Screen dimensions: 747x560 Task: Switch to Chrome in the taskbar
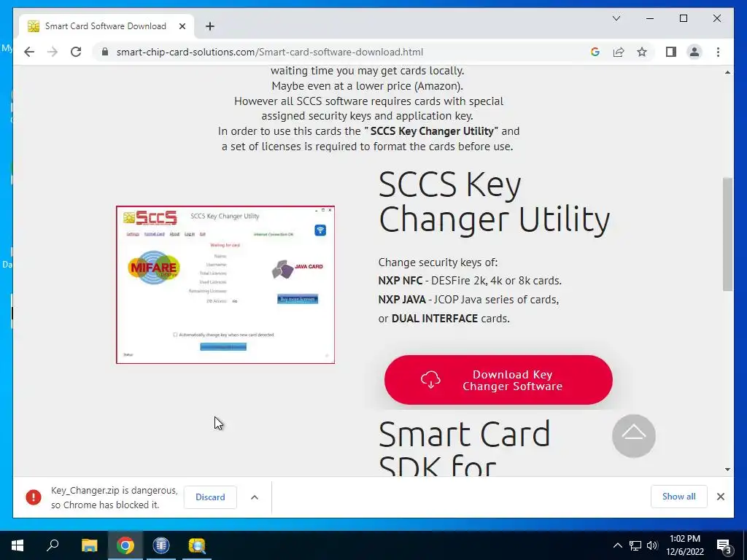click(125, 545)
